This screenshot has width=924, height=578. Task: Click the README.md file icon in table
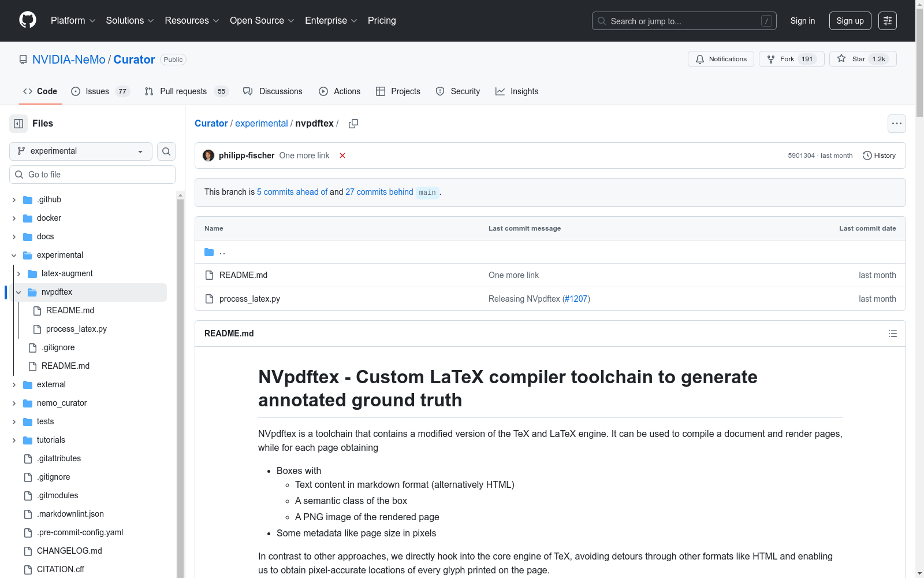click(x=209, y=275)
